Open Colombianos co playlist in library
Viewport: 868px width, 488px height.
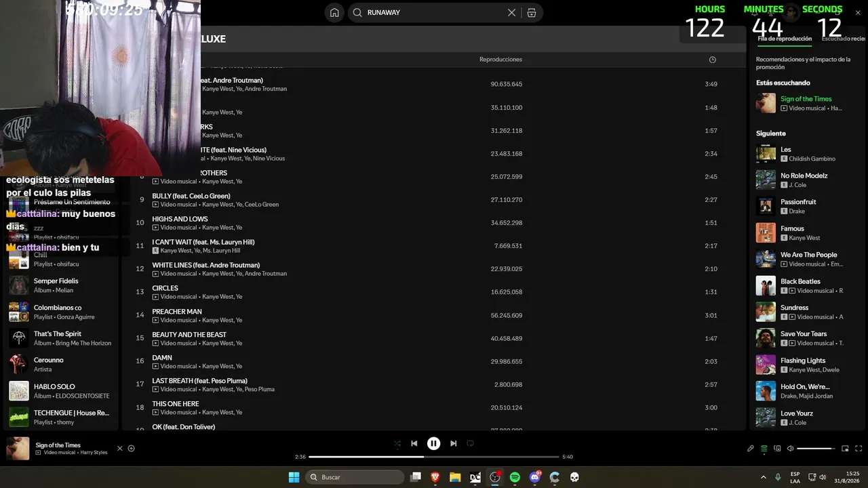pos(62,312)
